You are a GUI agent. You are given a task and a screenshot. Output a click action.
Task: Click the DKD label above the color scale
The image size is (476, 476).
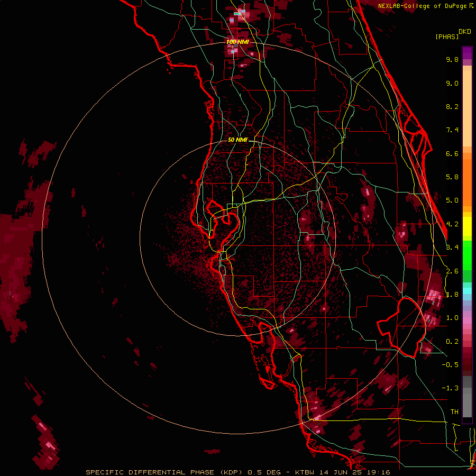[465, 32]
